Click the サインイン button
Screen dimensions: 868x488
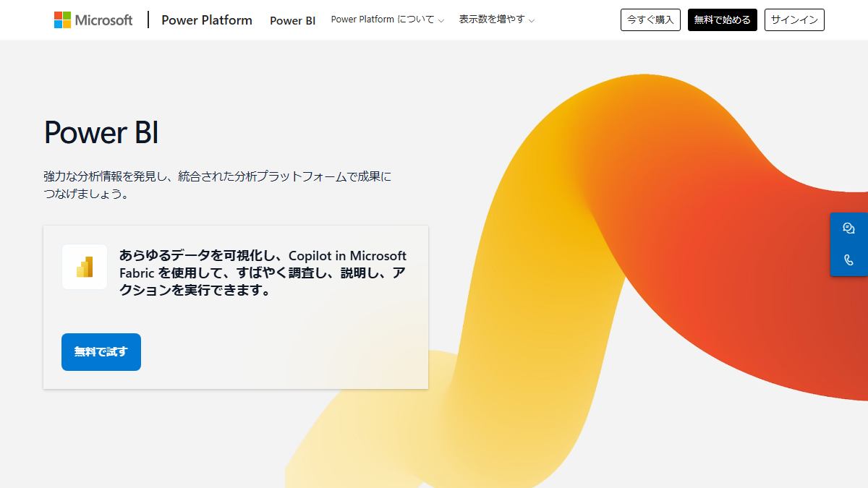(794, 20)
